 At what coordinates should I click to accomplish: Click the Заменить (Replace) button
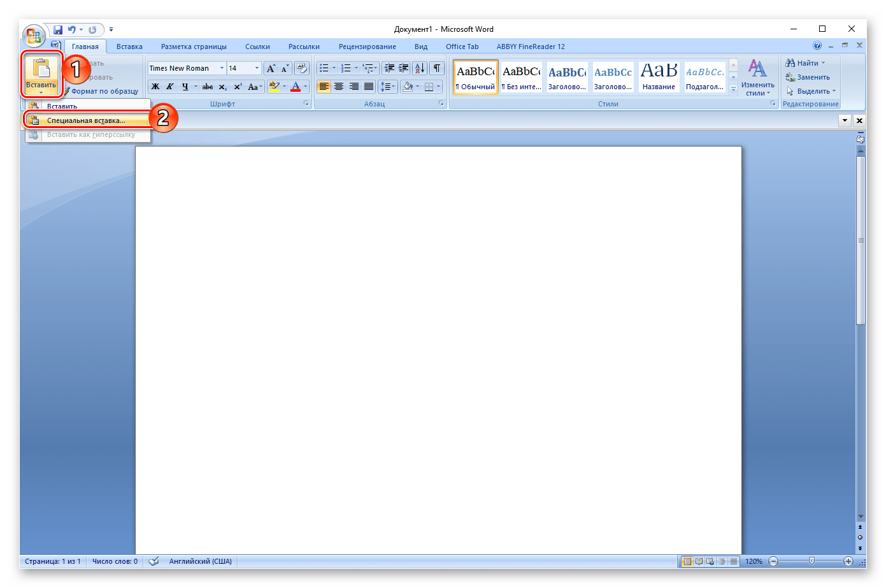click(x=808, y=77)
